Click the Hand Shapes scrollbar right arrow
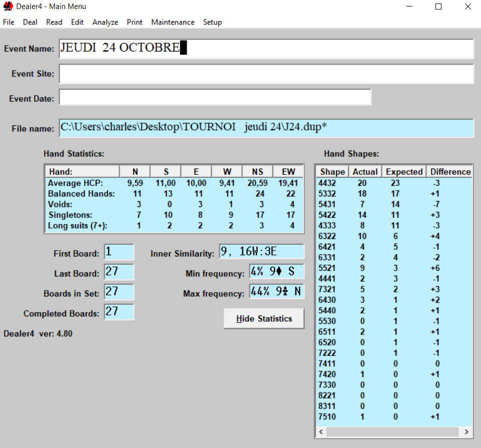This screenshot has width=481, height=448. click(x=466, y=432)
